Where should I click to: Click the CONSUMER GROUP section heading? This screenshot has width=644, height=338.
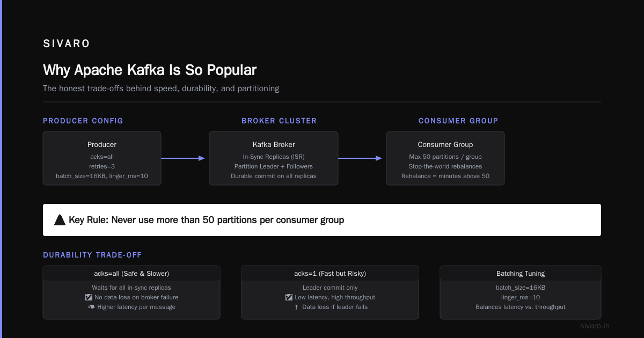(x=458, y=121)
